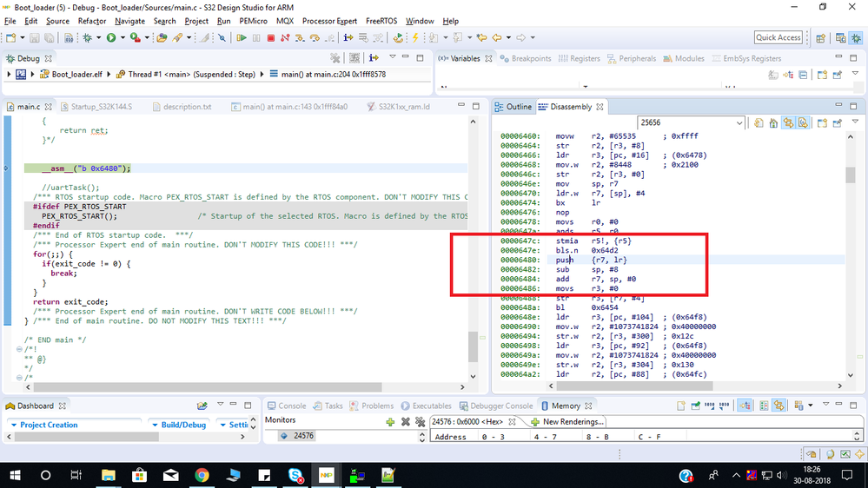The width and height of the screenshot is (868, 488).
Task: Click main() at main.c:204 stack frame
Action: point(328,74)
